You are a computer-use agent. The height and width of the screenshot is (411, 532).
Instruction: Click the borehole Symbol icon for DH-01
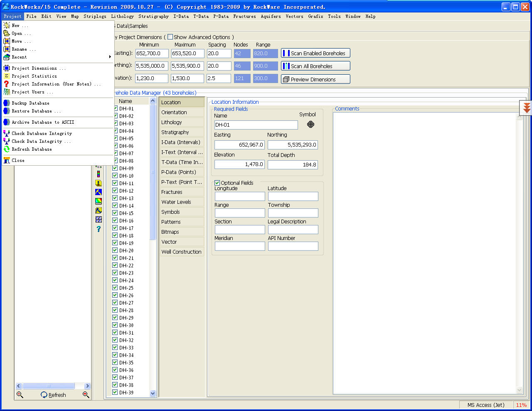coord(310,124)
